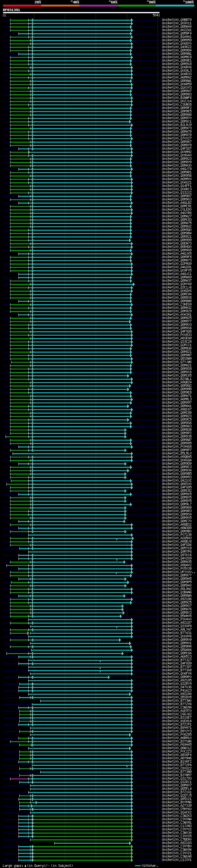Open the truncated UniRef100_UPI000.. entry
Viewport: 197px width, 868px height.
[x=178, y=572]
